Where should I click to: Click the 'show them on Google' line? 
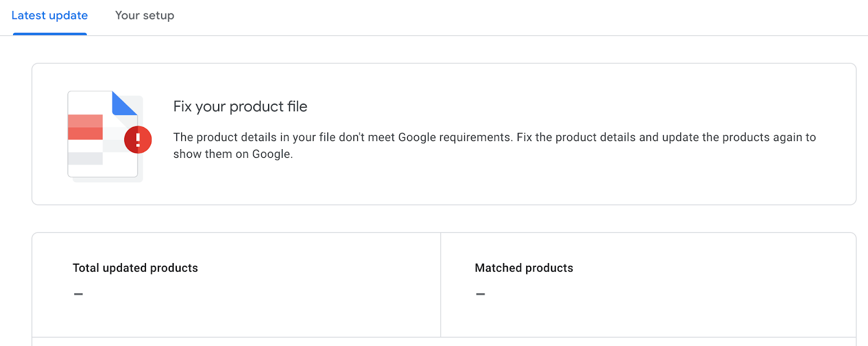233,154
